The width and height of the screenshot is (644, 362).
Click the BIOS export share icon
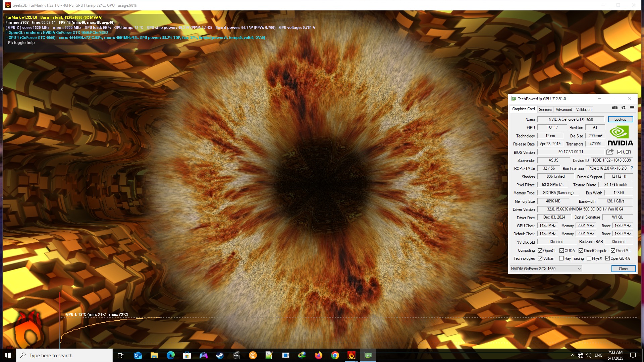[x=610, y=152]
